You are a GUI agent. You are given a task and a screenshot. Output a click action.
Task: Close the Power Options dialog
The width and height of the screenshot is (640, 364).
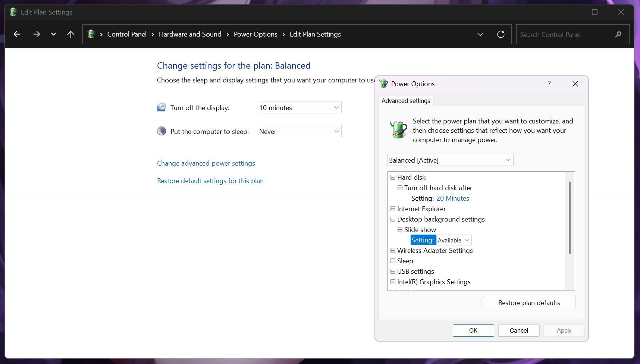[x=575, y=84]
